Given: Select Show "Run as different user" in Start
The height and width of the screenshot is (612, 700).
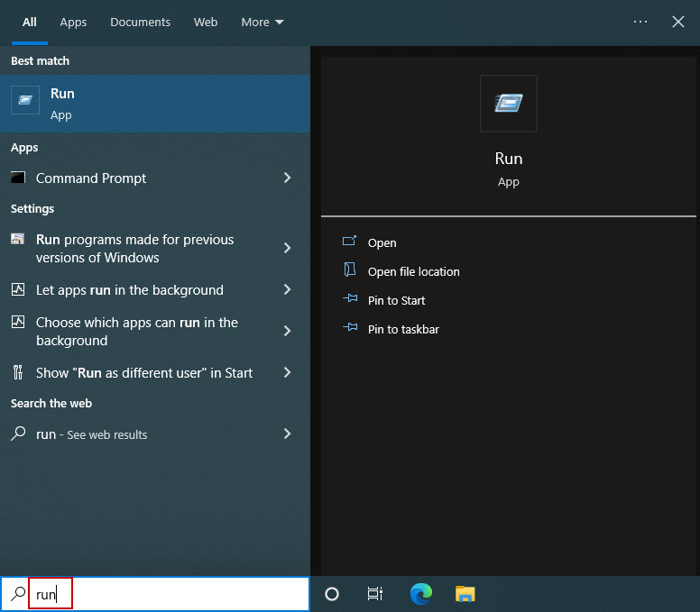Looking at the screenshot, I should [144, 373].
